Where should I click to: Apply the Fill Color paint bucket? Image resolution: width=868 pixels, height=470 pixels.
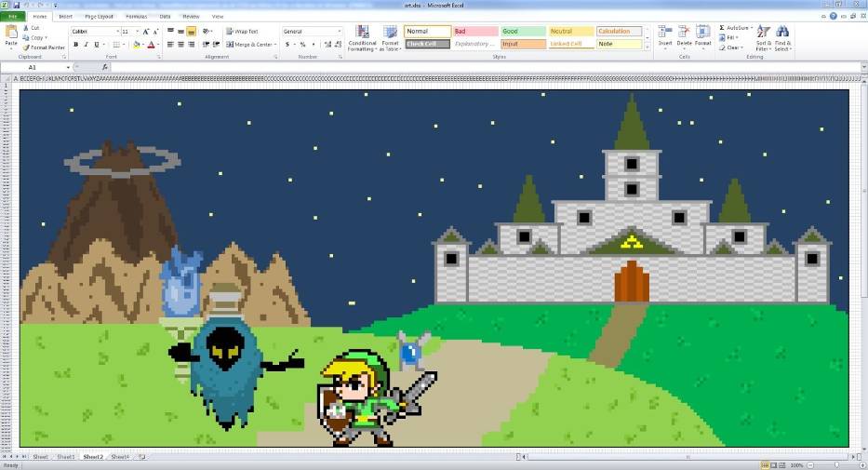pos(136,45)
